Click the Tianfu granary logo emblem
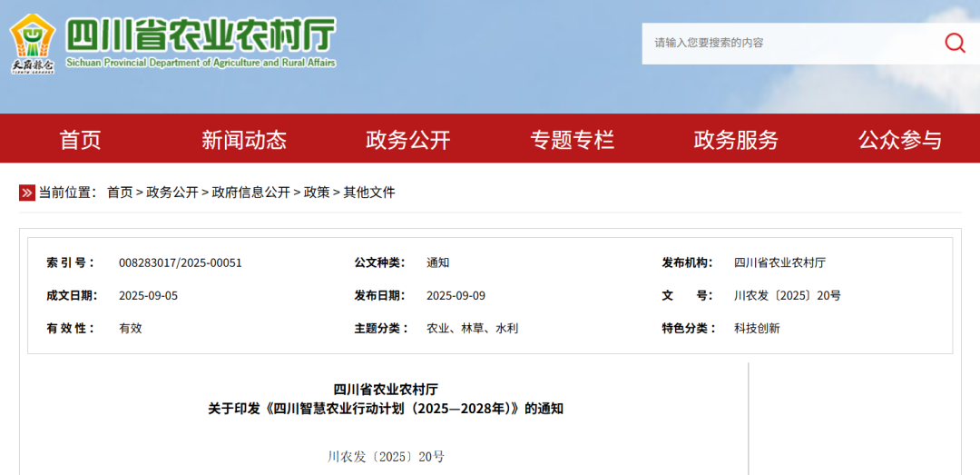Image resolution: width=980 pixels, height=475 pixels. pyautogui.click(x=33, y=44)
